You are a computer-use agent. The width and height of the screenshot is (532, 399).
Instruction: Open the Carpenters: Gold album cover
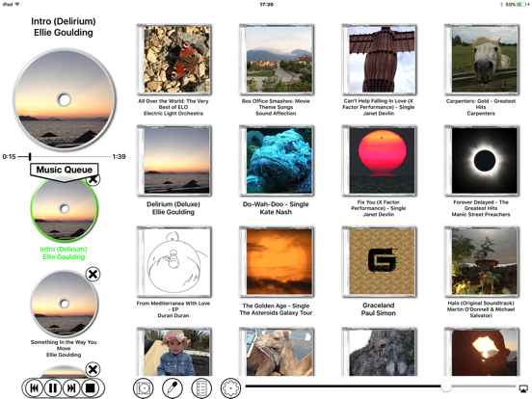click(x=482, y=60)
